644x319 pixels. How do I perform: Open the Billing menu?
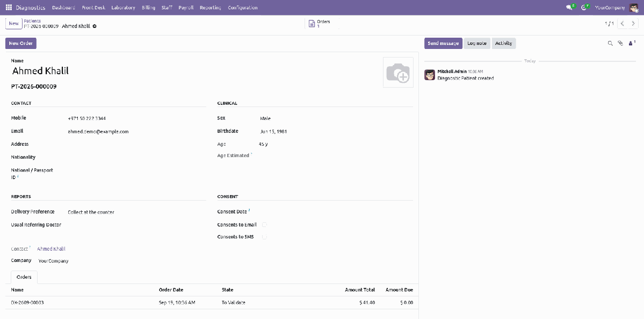click(x=148, y=8)
